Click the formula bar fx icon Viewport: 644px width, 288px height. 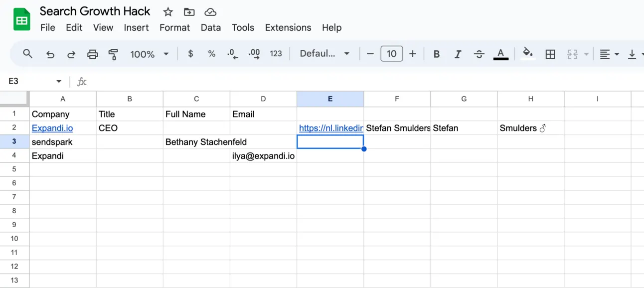82,81
